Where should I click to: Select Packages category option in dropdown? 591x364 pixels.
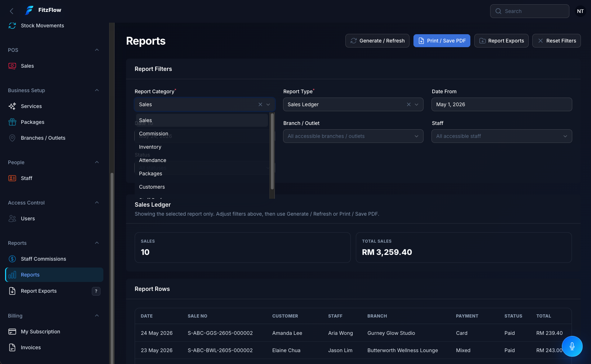click(202, 174)
